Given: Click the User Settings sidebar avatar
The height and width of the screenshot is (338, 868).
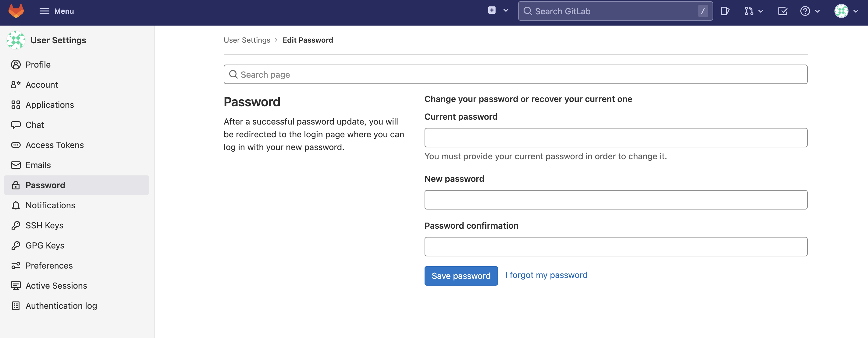Looking at the screenshot, I should pos(16,40).
